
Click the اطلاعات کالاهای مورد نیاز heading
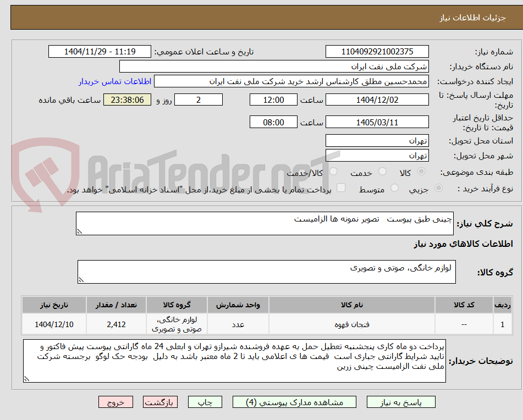pos(463,244)
